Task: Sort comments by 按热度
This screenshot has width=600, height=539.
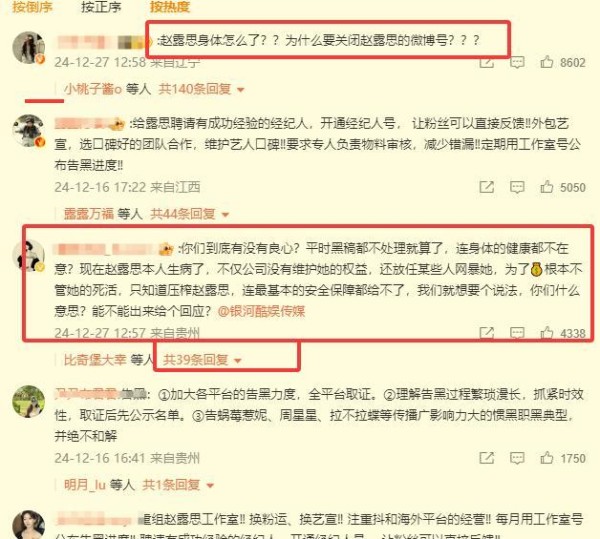Action: (170, 7)
